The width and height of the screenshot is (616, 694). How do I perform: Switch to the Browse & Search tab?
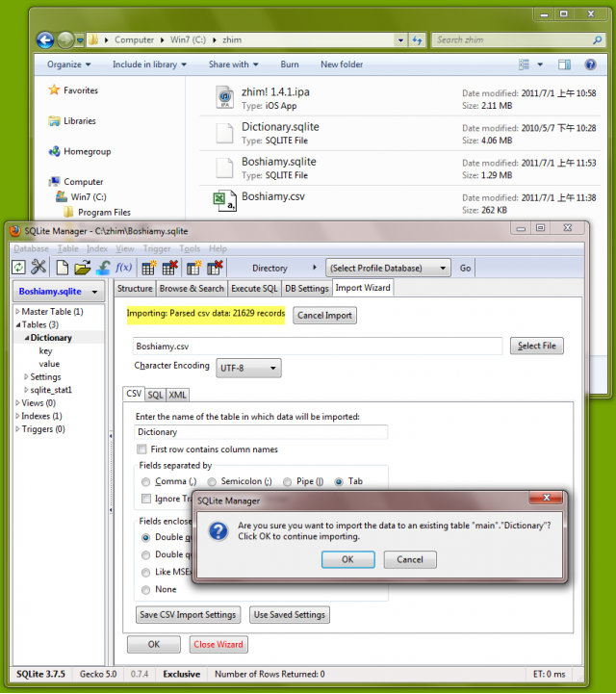(x=192, y=289)
